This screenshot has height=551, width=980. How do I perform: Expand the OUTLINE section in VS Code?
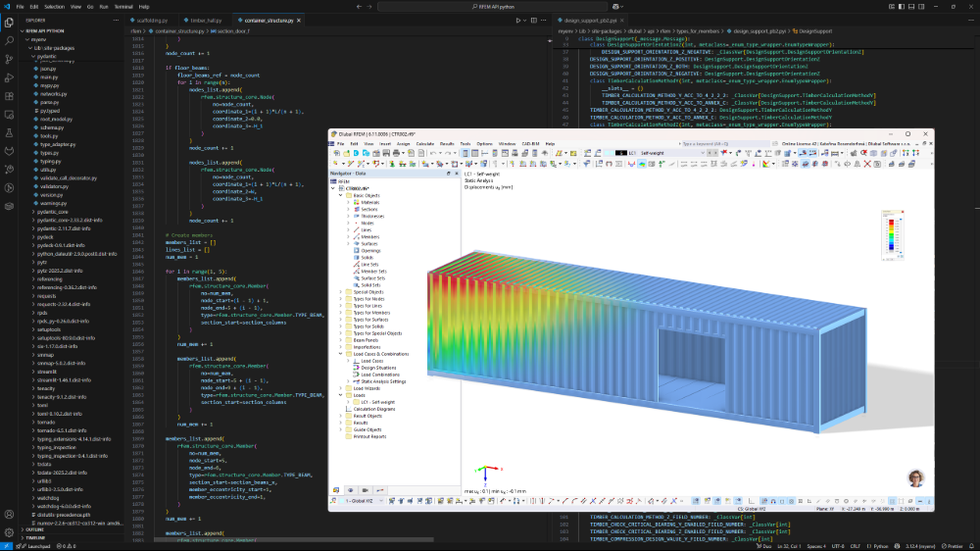[x=35, y=529]
